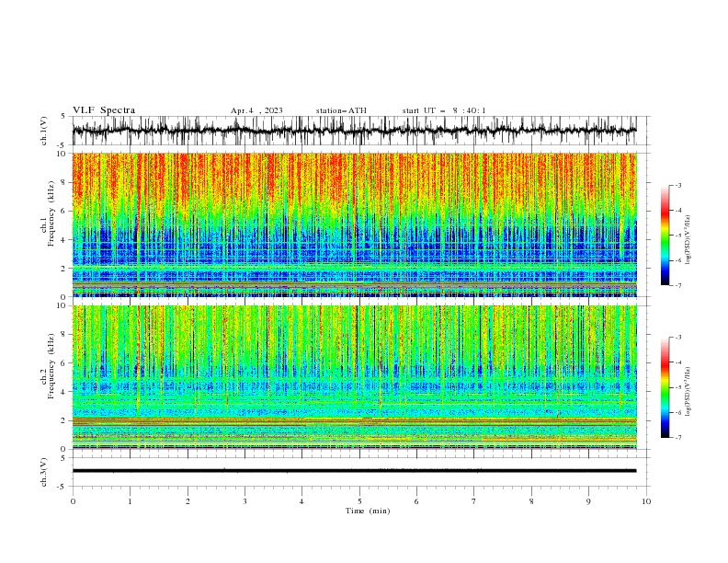Image resolution: width=728 pixels, height=563 pixels.
Task: Click the 'station=ATH' label
Action: tap(341, 110)
